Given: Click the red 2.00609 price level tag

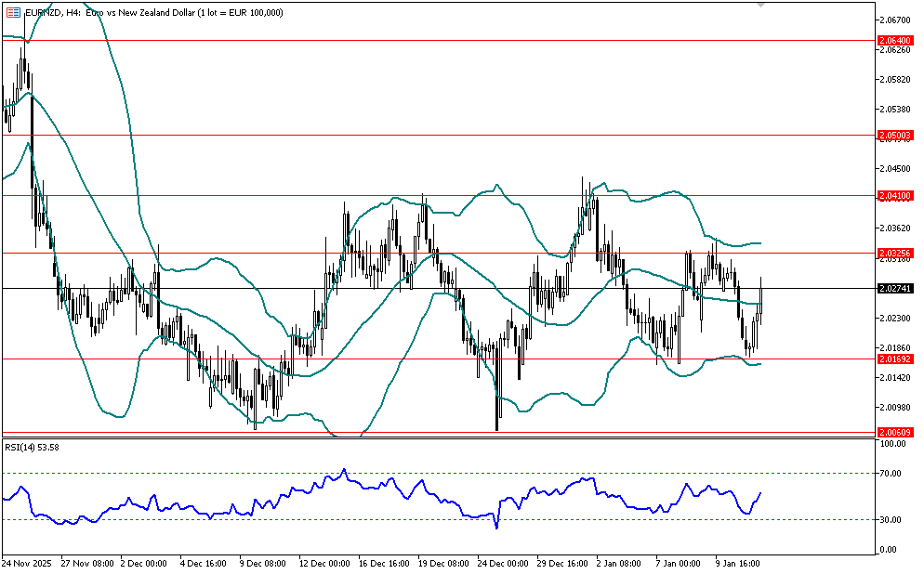Looking at the screenshot, I should coord(896,432).
